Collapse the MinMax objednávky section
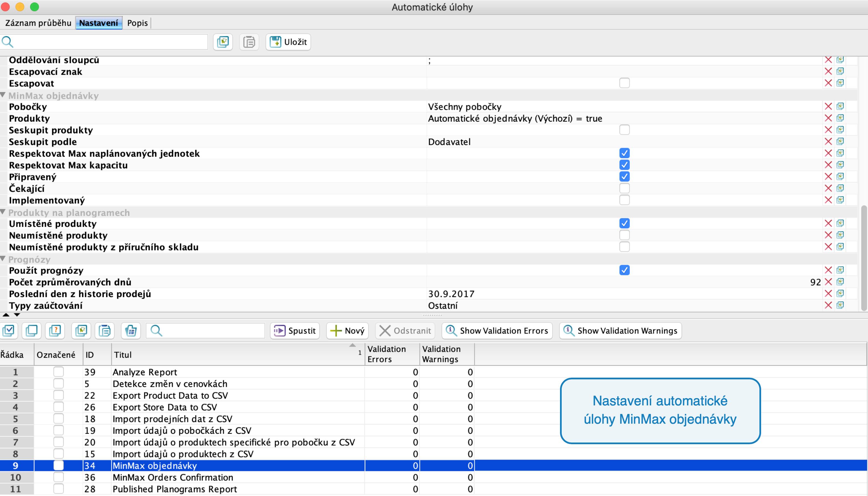Image resolution: width=868 pixels, height=496 pixels. click(3, 95)
